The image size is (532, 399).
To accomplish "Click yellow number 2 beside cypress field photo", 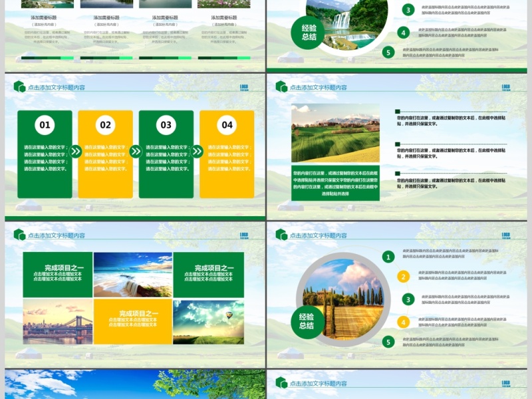I will [403, 277].
